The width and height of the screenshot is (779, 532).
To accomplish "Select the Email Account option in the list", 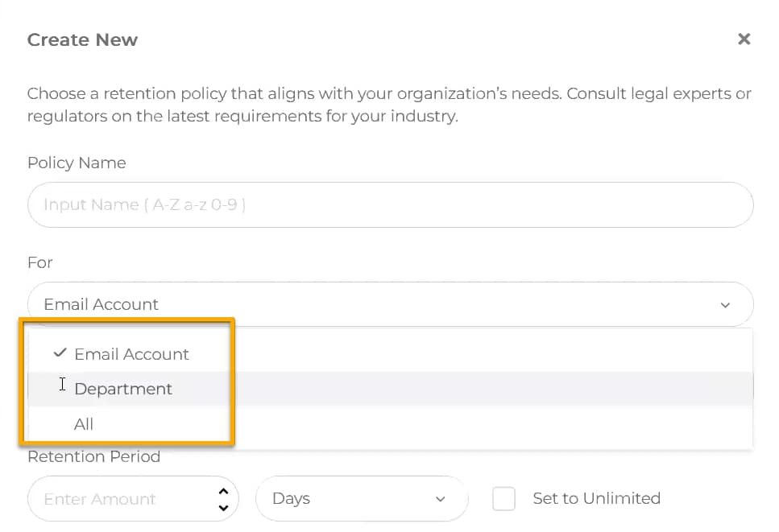I will [x=390, y=354].
